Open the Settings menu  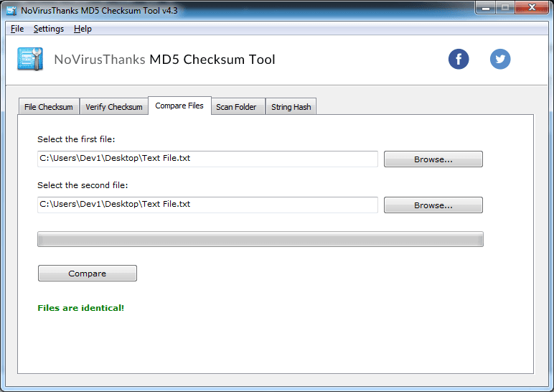point(49,29)
